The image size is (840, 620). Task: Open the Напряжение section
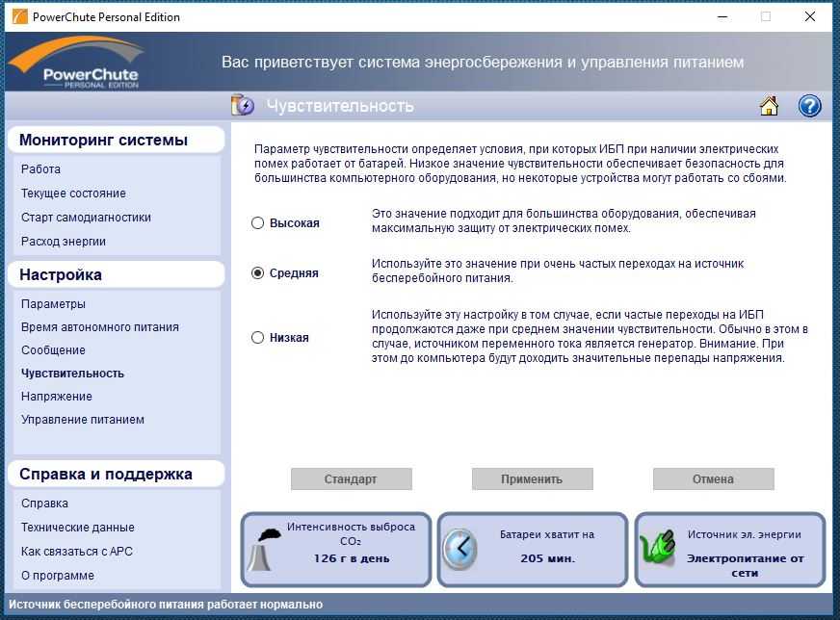coord(57,397)
